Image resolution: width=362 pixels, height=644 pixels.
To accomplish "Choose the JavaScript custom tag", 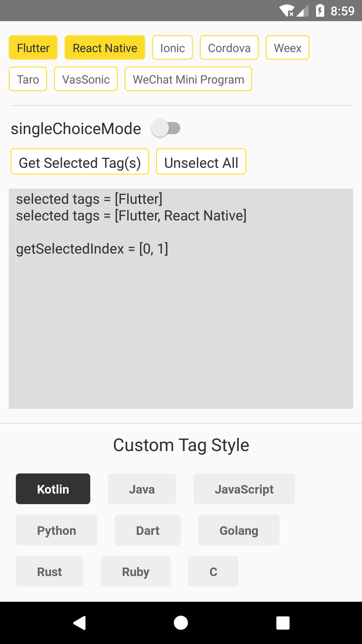I will point(244,489).
